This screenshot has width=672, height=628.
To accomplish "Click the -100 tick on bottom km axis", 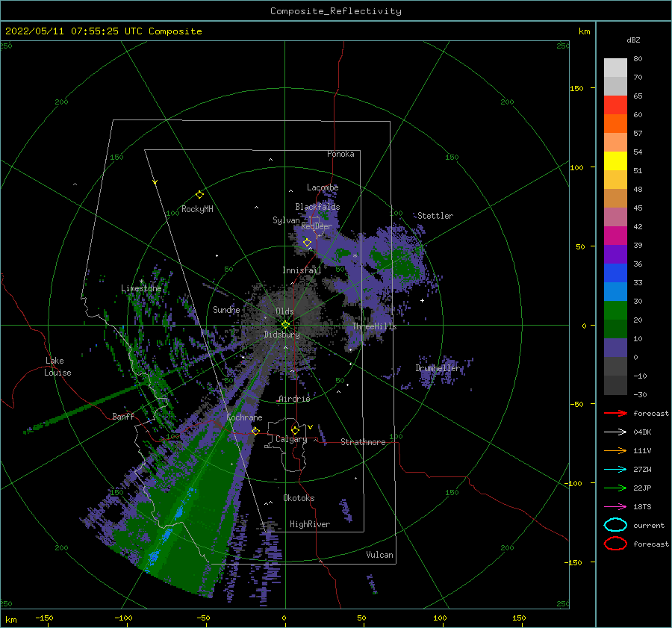I will coord(123,618).
